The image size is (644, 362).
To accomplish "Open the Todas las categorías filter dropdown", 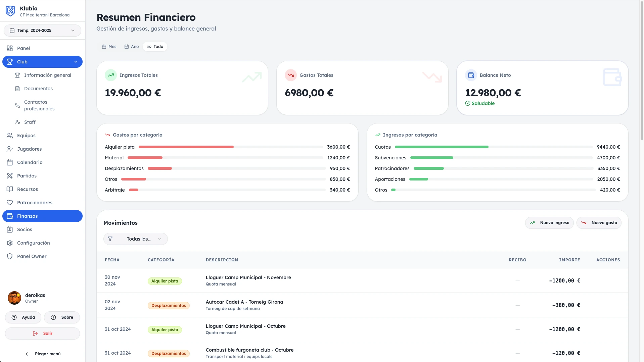I will click(x=135, y=239).
